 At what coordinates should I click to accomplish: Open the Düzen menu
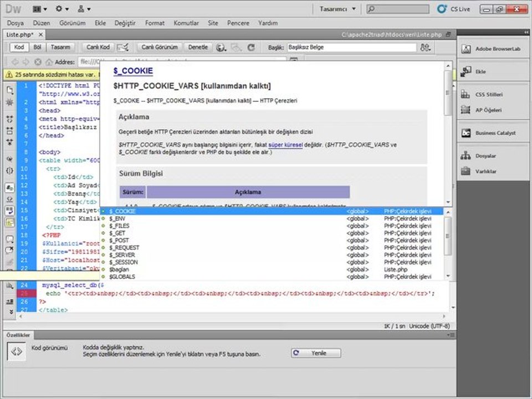coord(42,23)
